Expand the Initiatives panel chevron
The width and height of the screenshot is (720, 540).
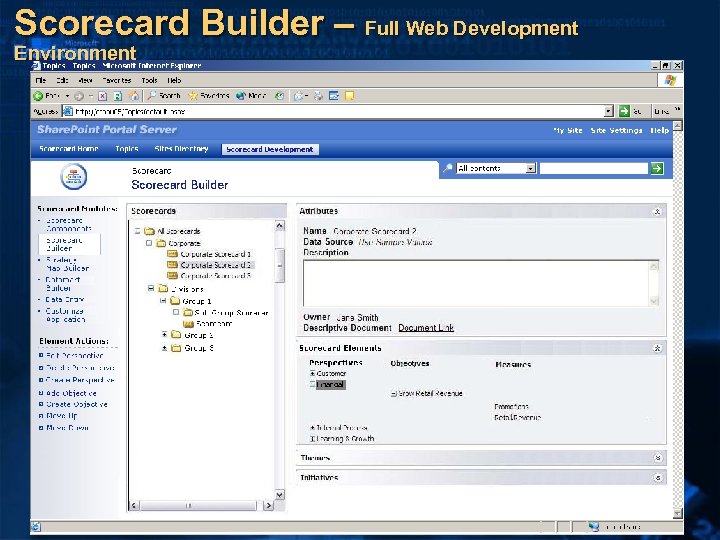coord(658,478)
